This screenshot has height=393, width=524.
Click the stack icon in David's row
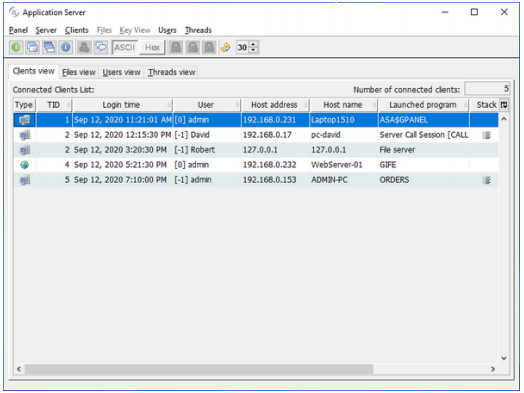[x=487, y=135]
